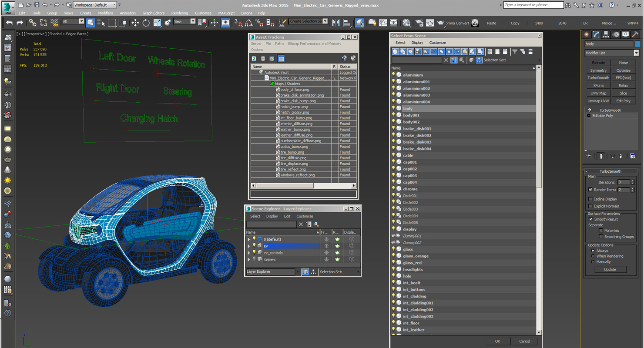
Task: Toggle Render Iters checkbox in TurboSmooth
Action: 590,190
